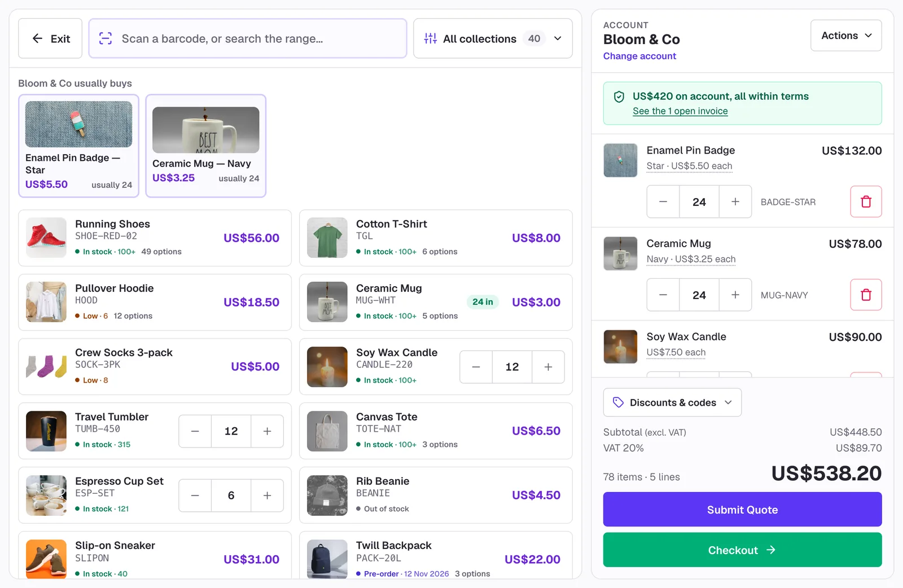Screen dimensions: 903x588
Task: Reduce Soy Wax Candle quantity by one
Action: click(476, 367)
